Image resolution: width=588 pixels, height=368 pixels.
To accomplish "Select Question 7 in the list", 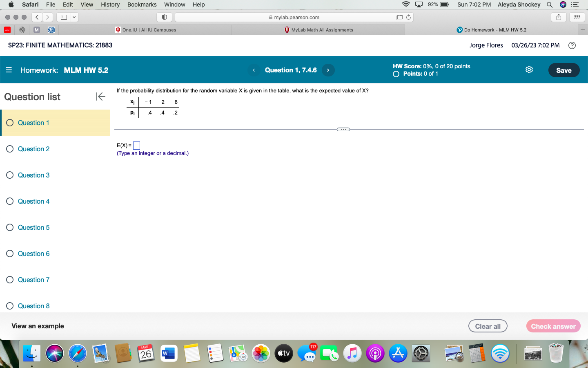I will [55, 280].
